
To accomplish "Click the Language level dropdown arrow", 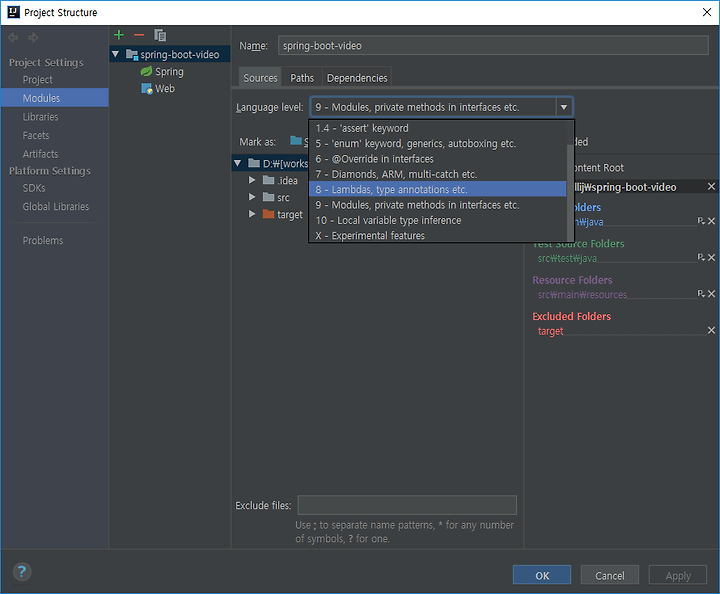I will pyautogui.click(x=563, y=107).
